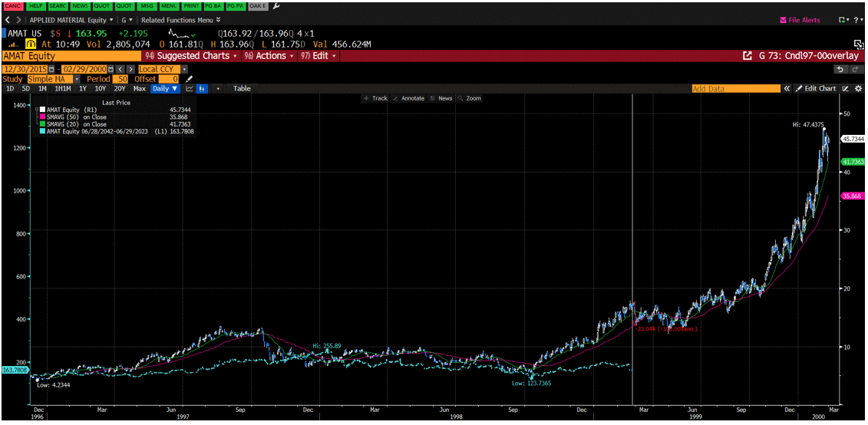
Task: Open the Edit menu
Action: (x=317, y=56)
